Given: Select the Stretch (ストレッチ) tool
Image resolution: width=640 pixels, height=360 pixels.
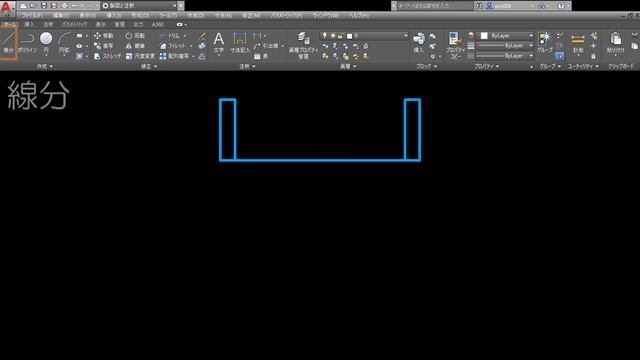Looking at the screenshot, I should [107, 56].
